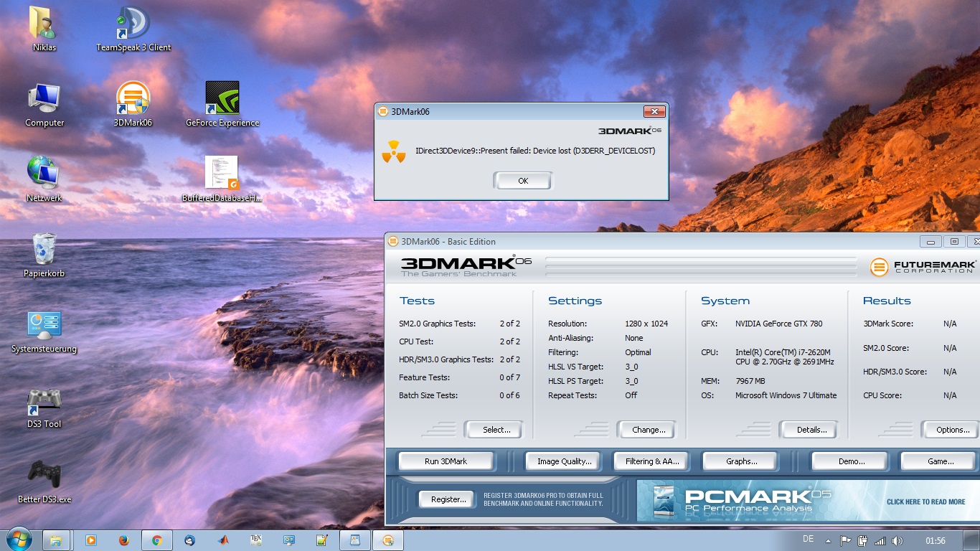Click the Run 3DMark button
Viewport: 980px width, 551px height.
click(x=446, y=461)
